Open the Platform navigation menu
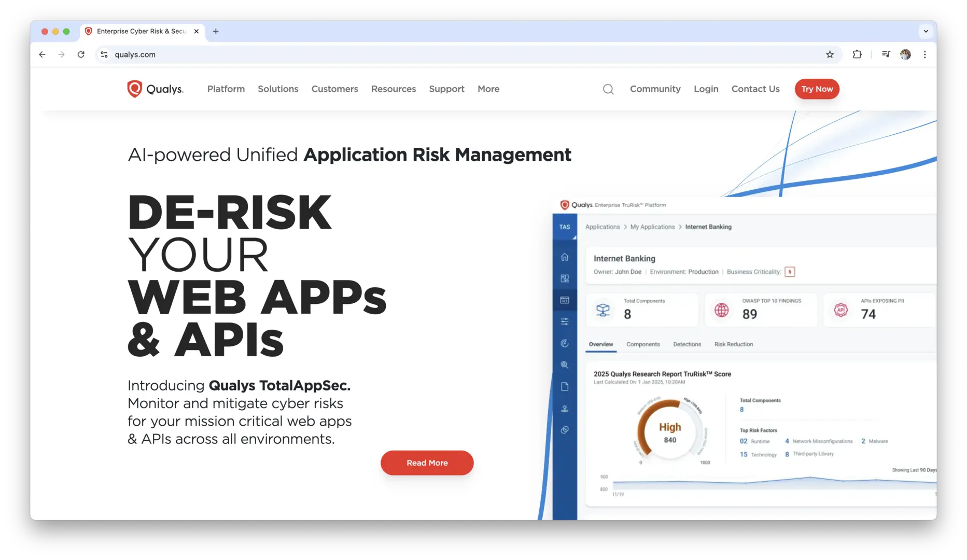This screenshot has height=560, width=967. [x=226, y=89]
